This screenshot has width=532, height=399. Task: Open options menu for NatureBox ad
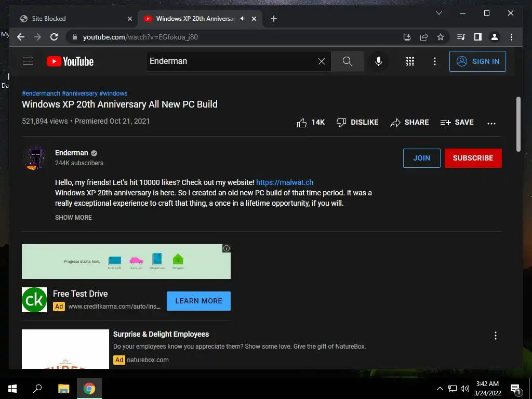coord(495,336)
